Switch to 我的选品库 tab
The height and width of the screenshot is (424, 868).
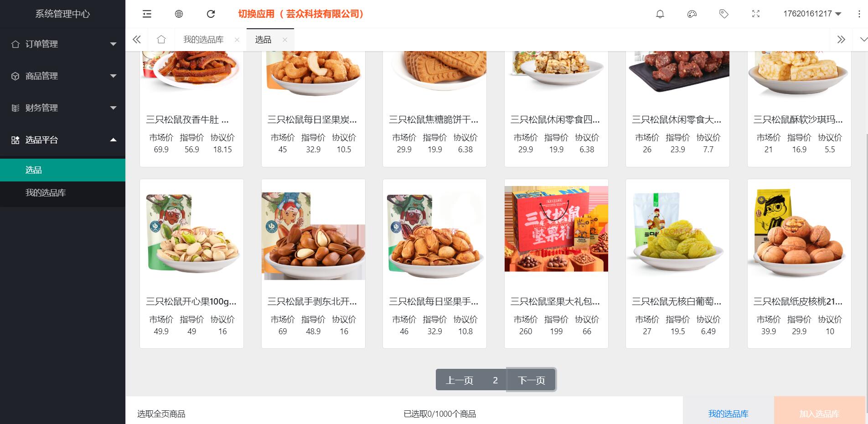pyautogui.click(x=203, y=40)
